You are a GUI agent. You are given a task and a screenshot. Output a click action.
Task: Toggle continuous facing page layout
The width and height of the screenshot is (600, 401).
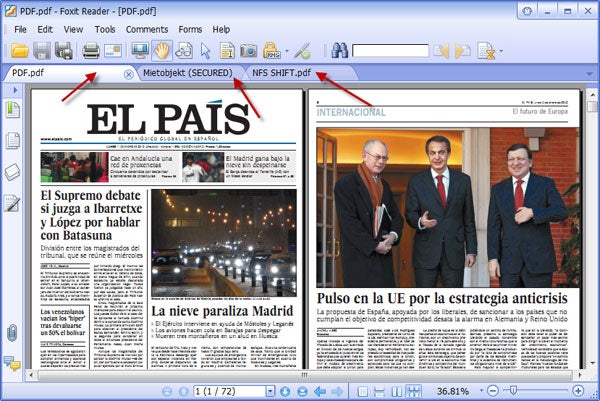[415, 390]
